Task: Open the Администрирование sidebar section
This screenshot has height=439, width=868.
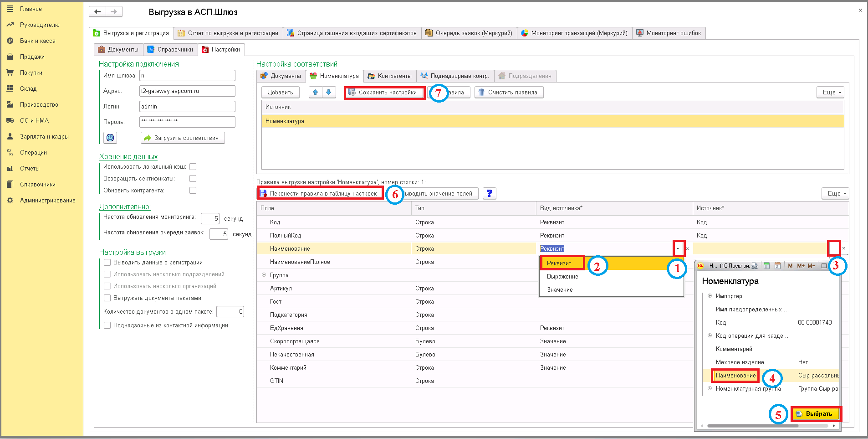Action: point(47,200)
